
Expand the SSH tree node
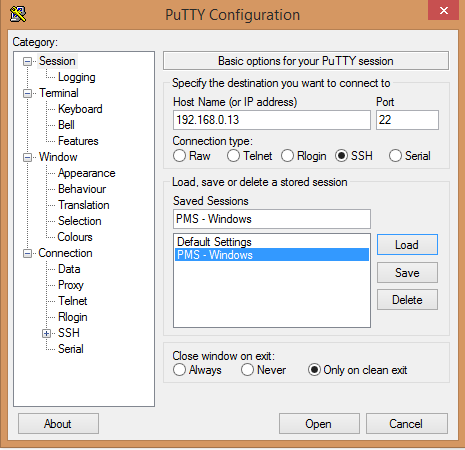tap(46, 333)
